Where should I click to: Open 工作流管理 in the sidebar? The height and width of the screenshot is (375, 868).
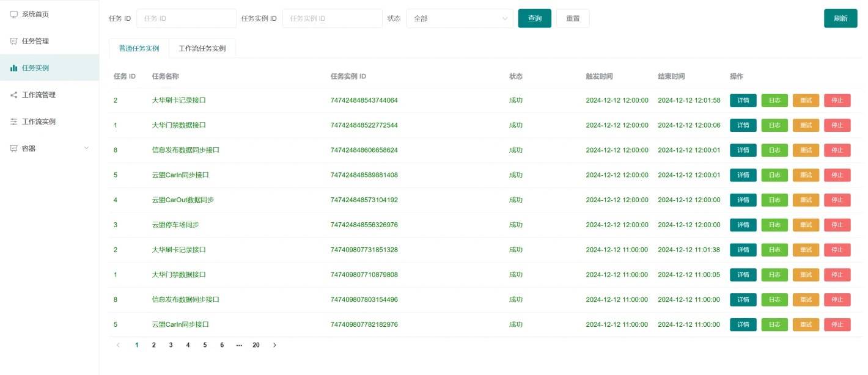coord(50,95)
